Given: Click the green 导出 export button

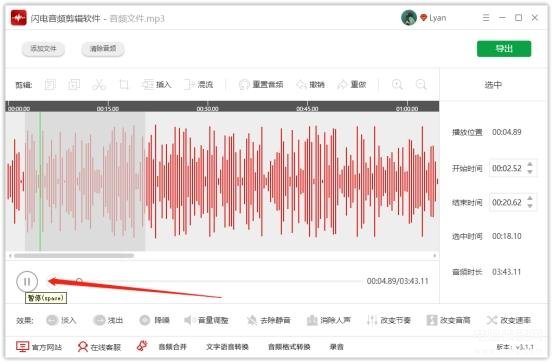Looking at the screenshot, I should point(504,49).
